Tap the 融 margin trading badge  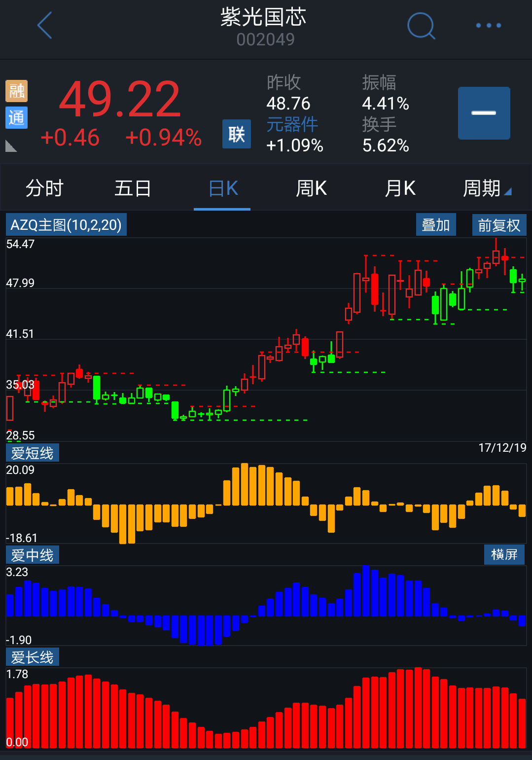click(16, 91)
